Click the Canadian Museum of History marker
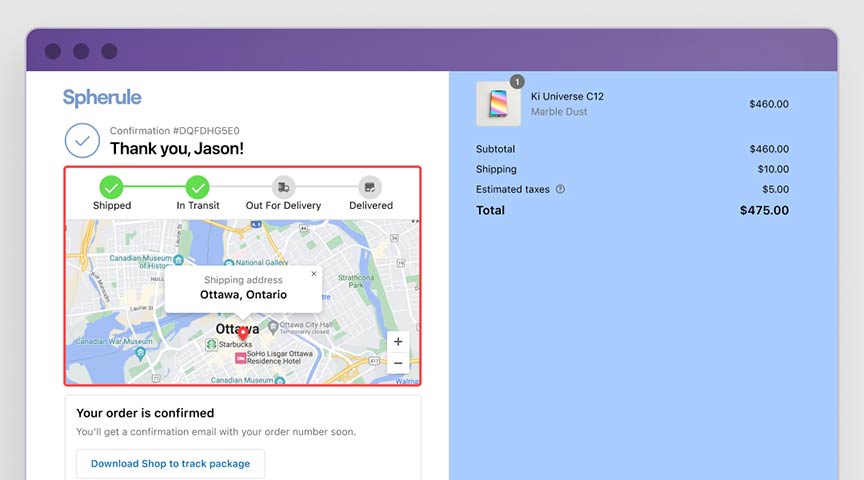 click(x=178, y=259)
